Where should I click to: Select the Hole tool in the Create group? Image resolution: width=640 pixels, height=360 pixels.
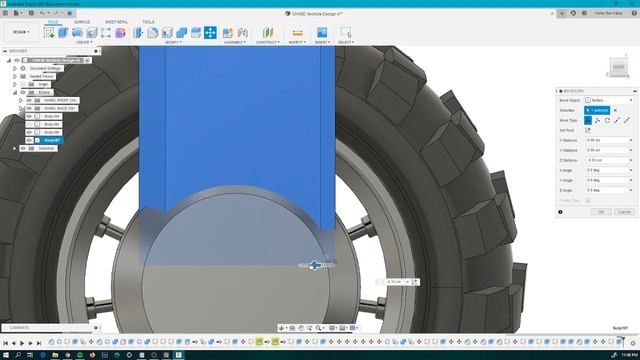[x=92, y=33]
